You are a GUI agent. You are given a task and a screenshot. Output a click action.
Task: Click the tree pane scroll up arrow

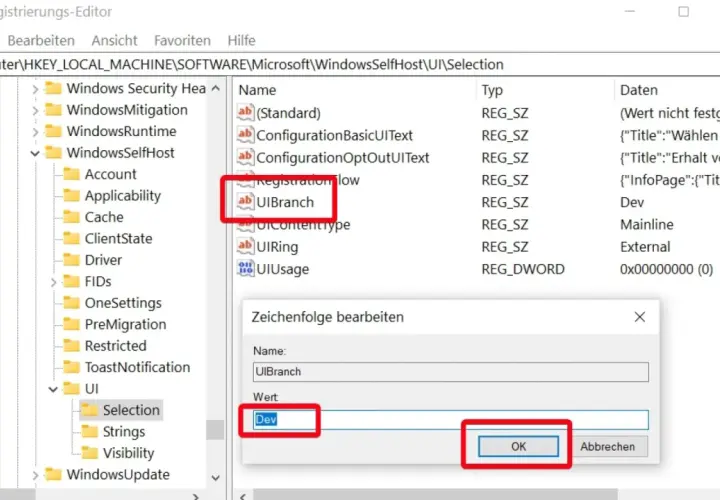tap(215, 88)
